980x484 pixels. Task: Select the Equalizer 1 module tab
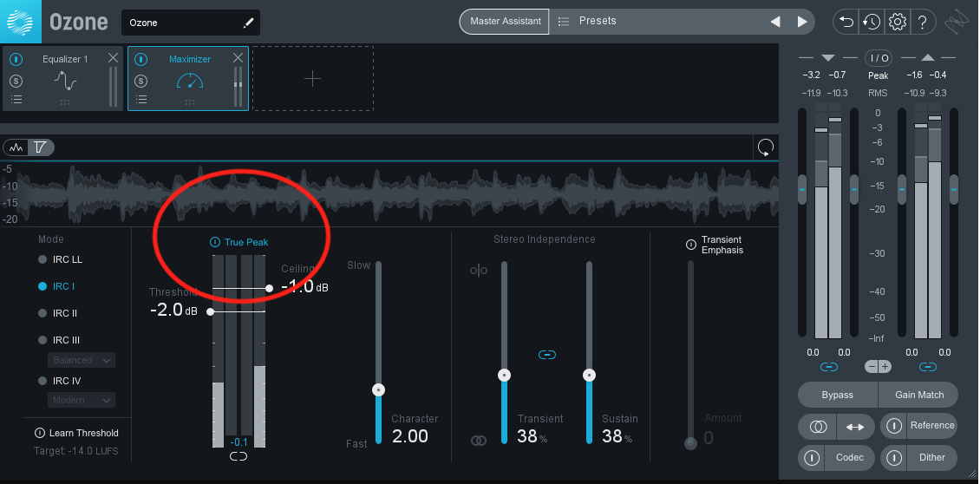pos(63,78)
